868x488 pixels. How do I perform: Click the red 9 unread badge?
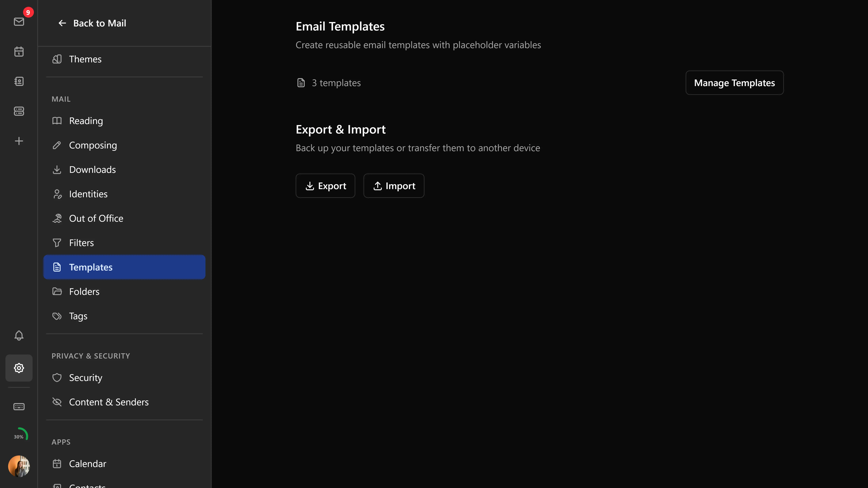point(28,13)
